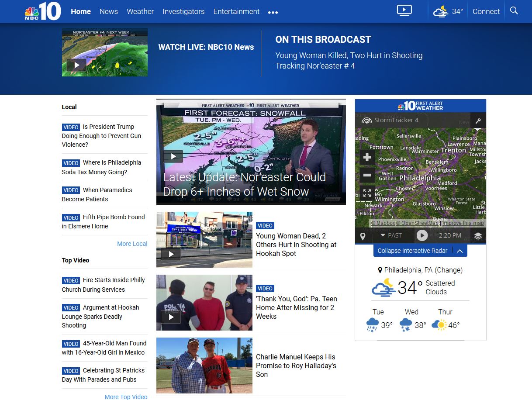Click the Mapbox attribution link
The width and height of the screenshot is (532, 400).
point(383,223)
